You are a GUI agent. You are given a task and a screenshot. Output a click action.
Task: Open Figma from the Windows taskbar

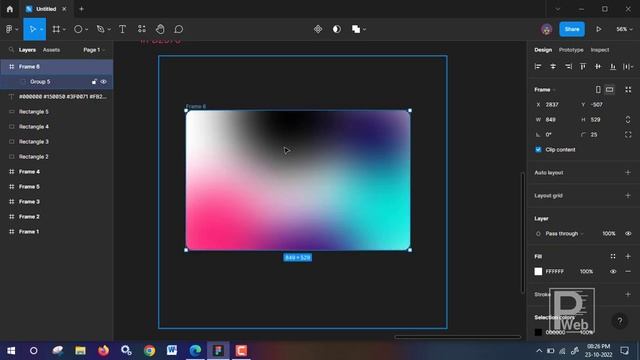point(218,351)
